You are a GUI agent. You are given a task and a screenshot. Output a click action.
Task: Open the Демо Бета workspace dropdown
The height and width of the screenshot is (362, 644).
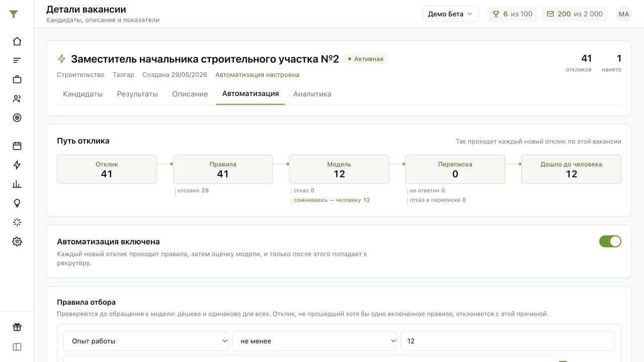[450, 14]
